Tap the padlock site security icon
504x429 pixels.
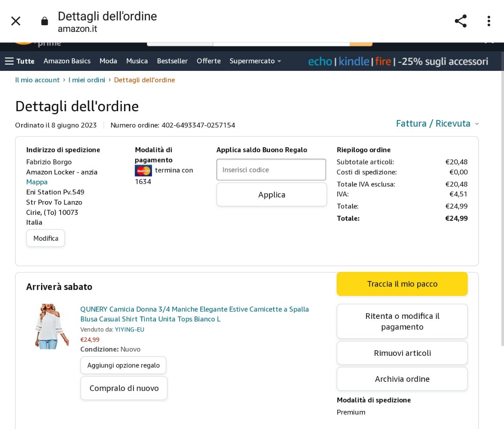click(44, 21)
